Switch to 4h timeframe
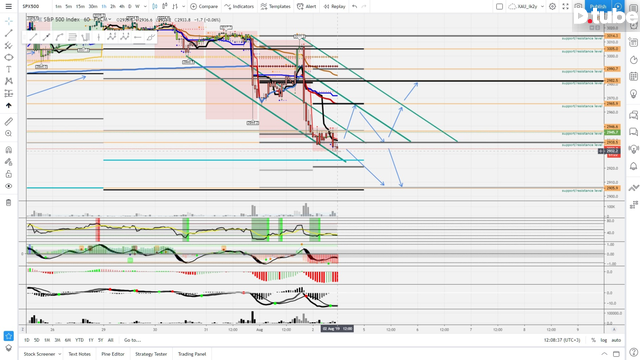The height and width of the screenshot is (360, 640). click(x=122, y=7)
